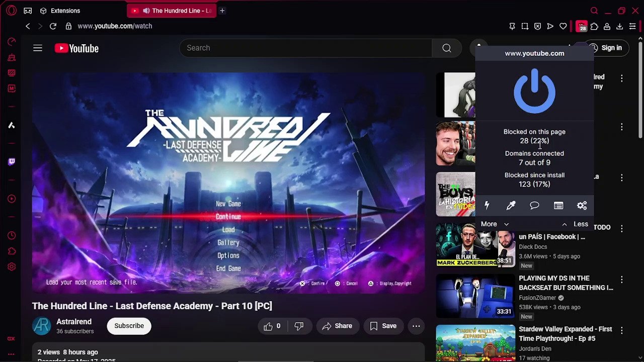Open more actions menu below video

(416, 326)
